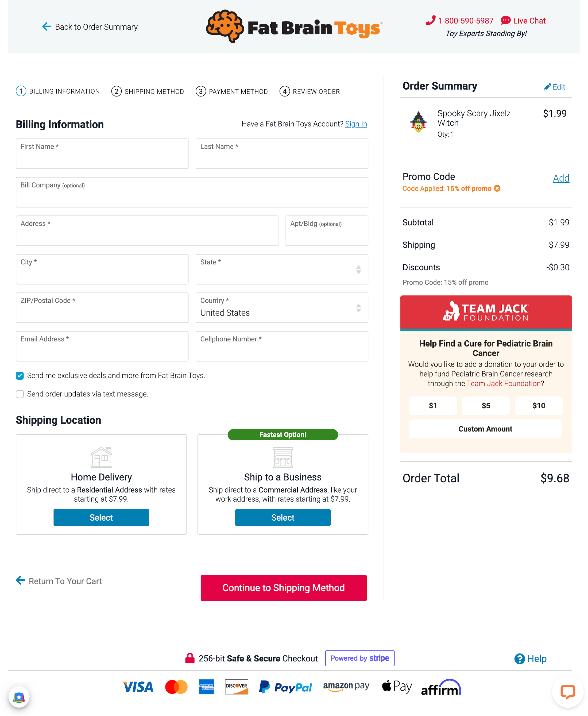Remove the applied promo code
Screen dimensions: 588x716
(497, 188)
